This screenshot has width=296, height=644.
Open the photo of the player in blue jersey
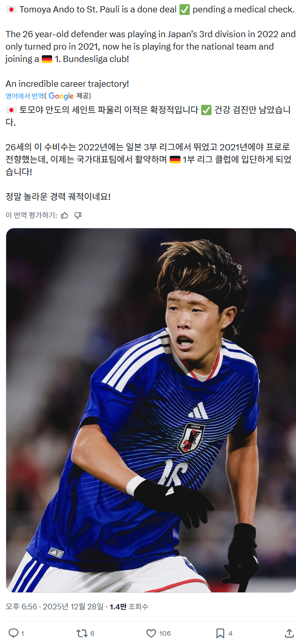[x=151, y=410]
